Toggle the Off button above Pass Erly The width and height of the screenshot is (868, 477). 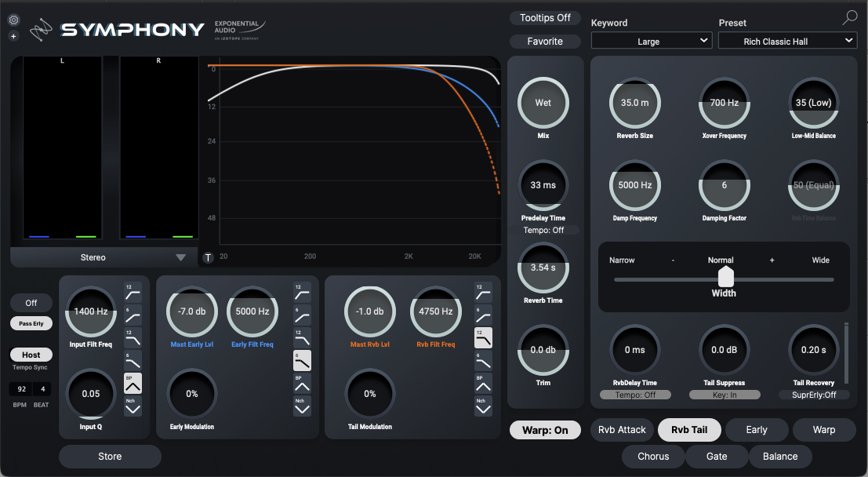coord(31,303)
